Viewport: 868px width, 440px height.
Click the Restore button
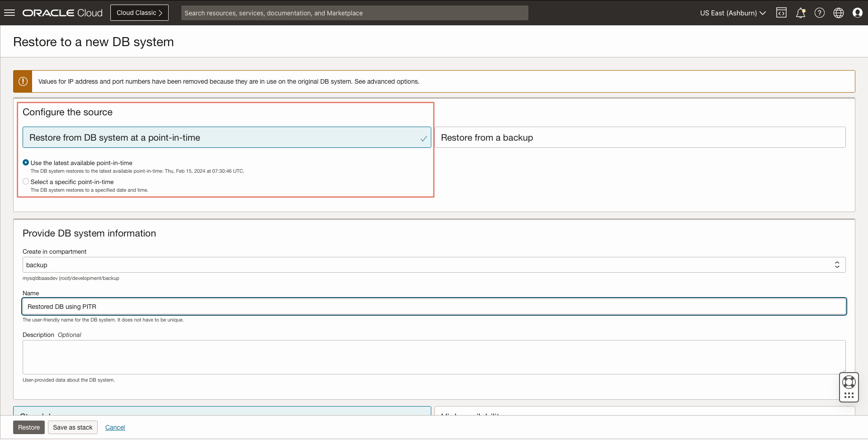coord(29,427)
